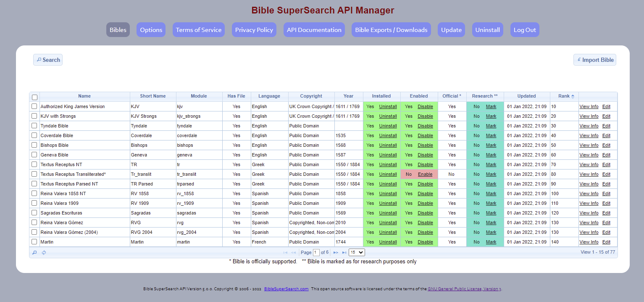Viewport: 644px width, 302px height.
Task: Uninstall Reina Valera Gómez (2004)
Action: click(388, 232)
